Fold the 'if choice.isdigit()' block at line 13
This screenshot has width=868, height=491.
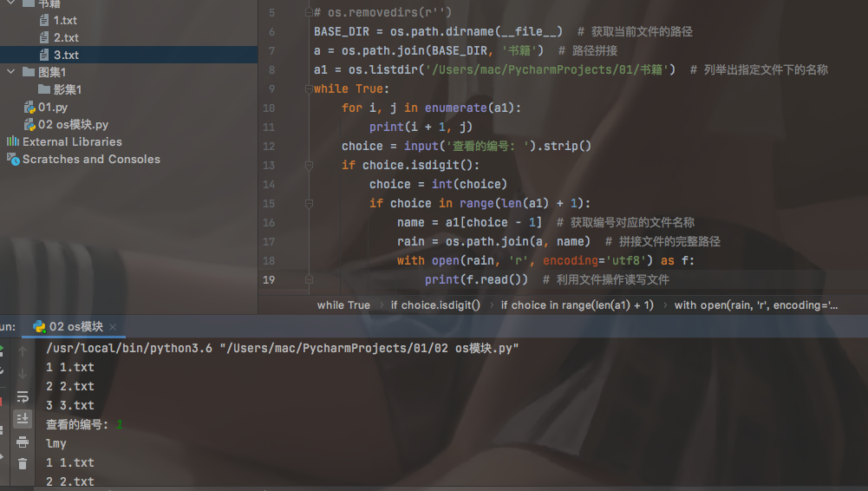click(309, 165)
